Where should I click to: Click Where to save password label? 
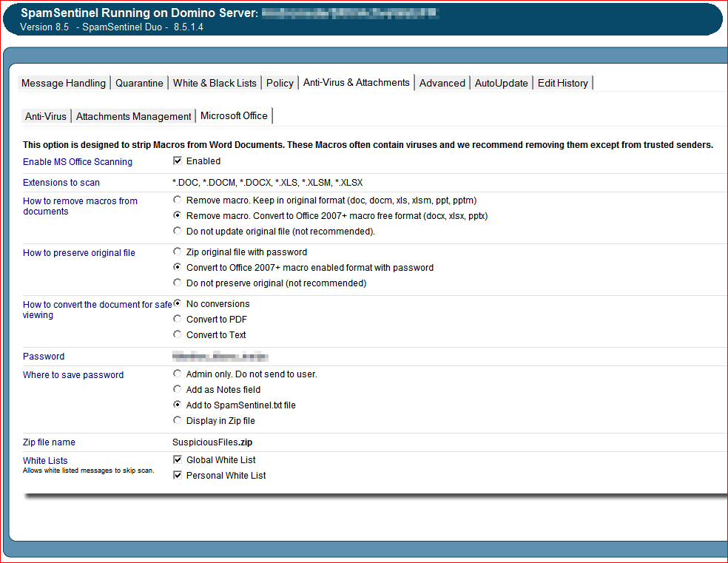click(73, 375)
